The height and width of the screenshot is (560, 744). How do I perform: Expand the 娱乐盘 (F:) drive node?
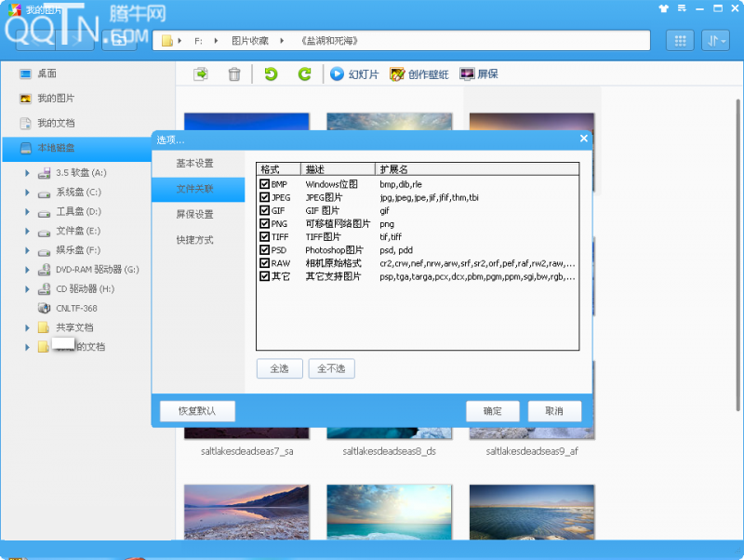click(29, 250)
